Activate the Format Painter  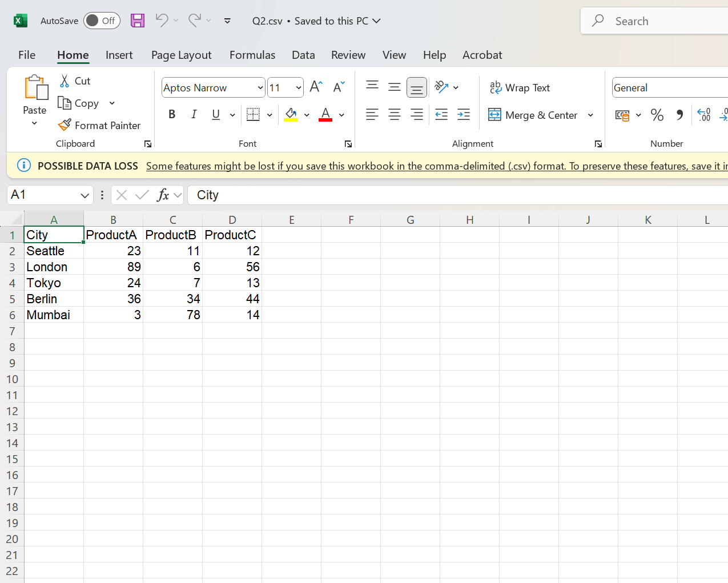click(x=99, y=125)
